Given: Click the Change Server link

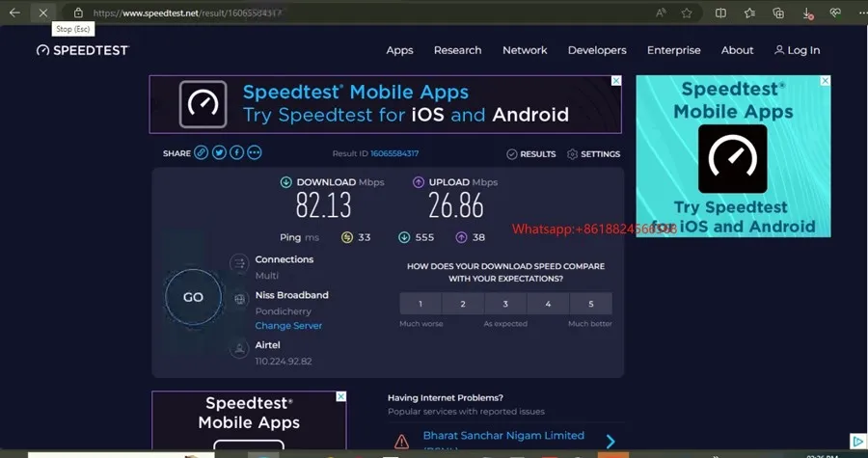Looking at the screenshot, I should (x=288, y=326).
